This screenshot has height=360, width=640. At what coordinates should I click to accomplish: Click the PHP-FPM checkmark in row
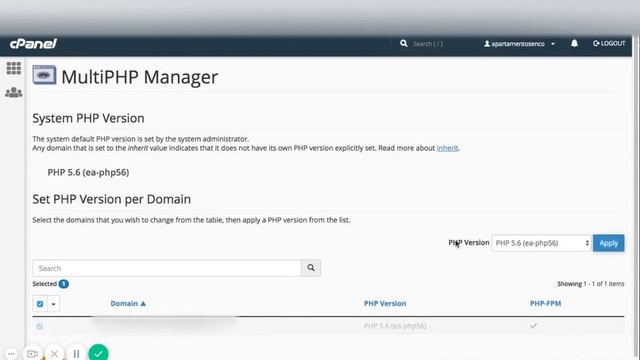pyautogui.click(x=533, y=326)
